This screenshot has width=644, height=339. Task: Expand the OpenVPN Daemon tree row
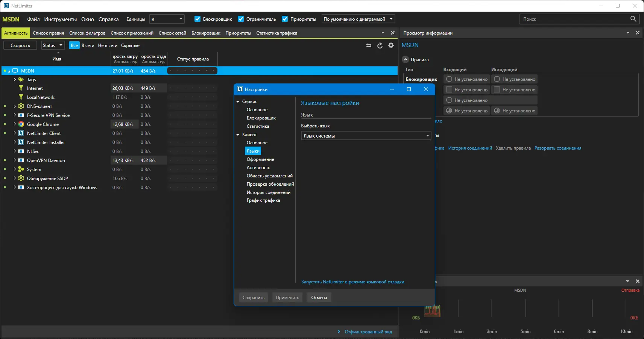click(15, 160)
